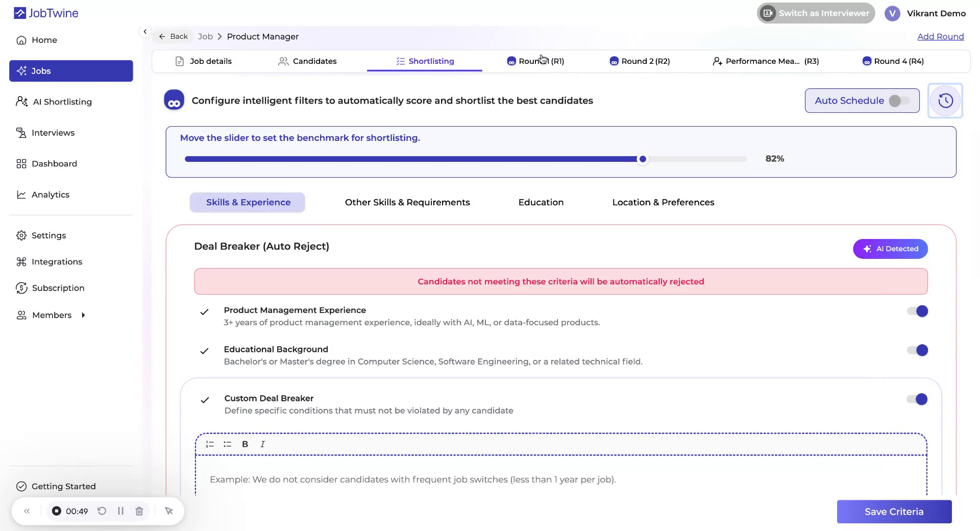Viewport: 980px width, 531px height.
Task: Open the Dashboard from sidebar
Action: (54, 163)
